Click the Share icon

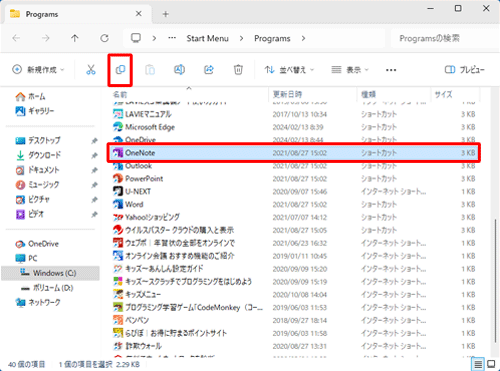(x=209, y=70)
